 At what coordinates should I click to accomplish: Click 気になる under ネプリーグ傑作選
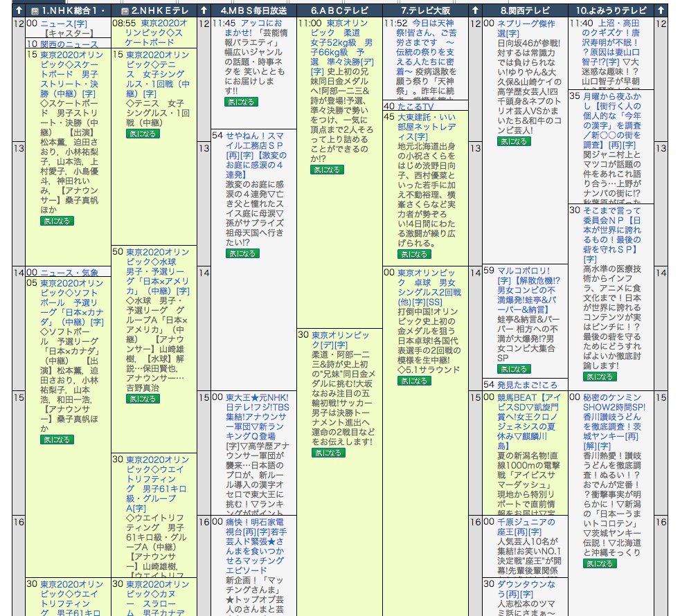pos(514,141)
